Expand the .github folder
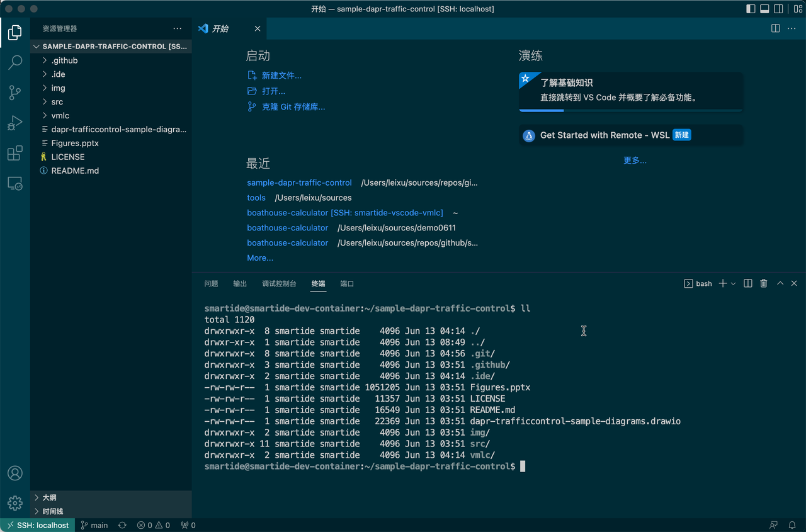 click(111, 60)
